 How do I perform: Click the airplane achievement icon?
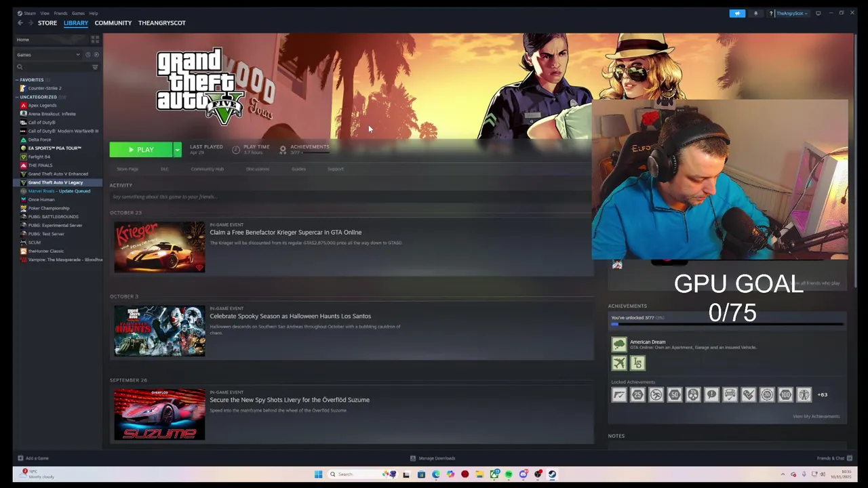coord(619,363)
